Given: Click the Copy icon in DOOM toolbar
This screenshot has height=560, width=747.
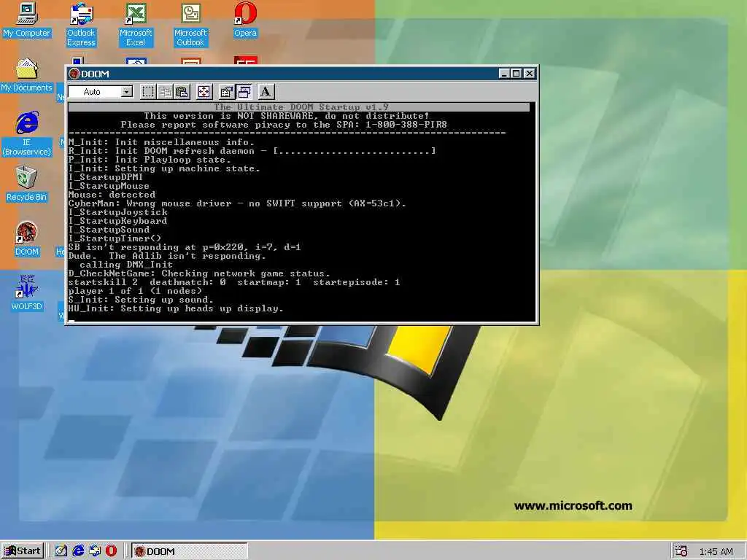Looking at the screenshot, I should coord(165,91).
